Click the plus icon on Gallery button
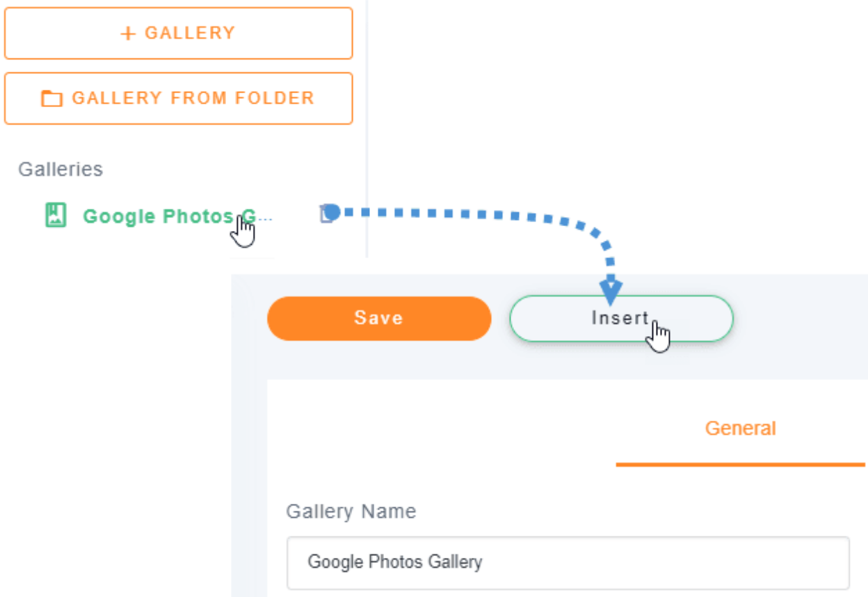This screenshot has height=597, width=868. coord(128,33)
